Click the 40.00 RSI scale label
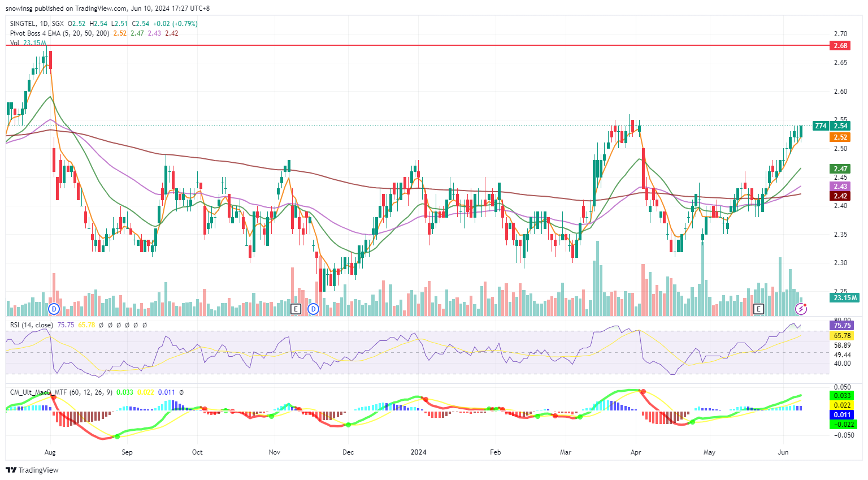Viewport: 868px width, 480px height. pos(842,364)
